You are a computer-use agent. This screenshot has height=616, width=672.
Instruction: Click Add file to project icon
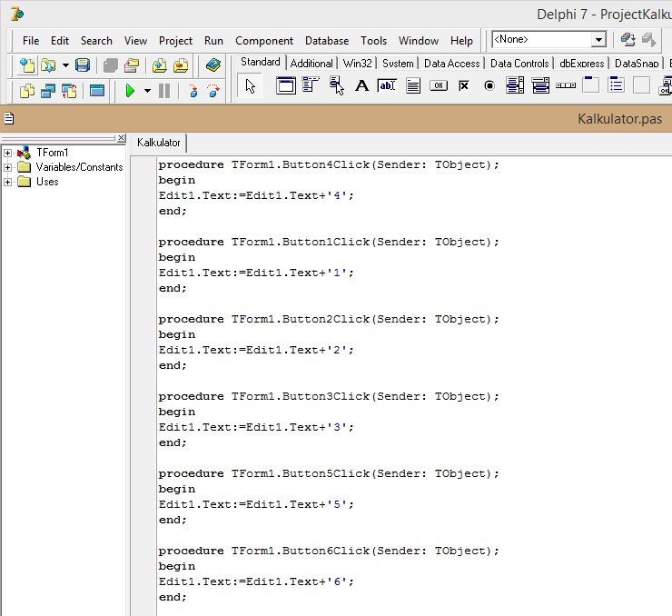(x=160, y=65)
